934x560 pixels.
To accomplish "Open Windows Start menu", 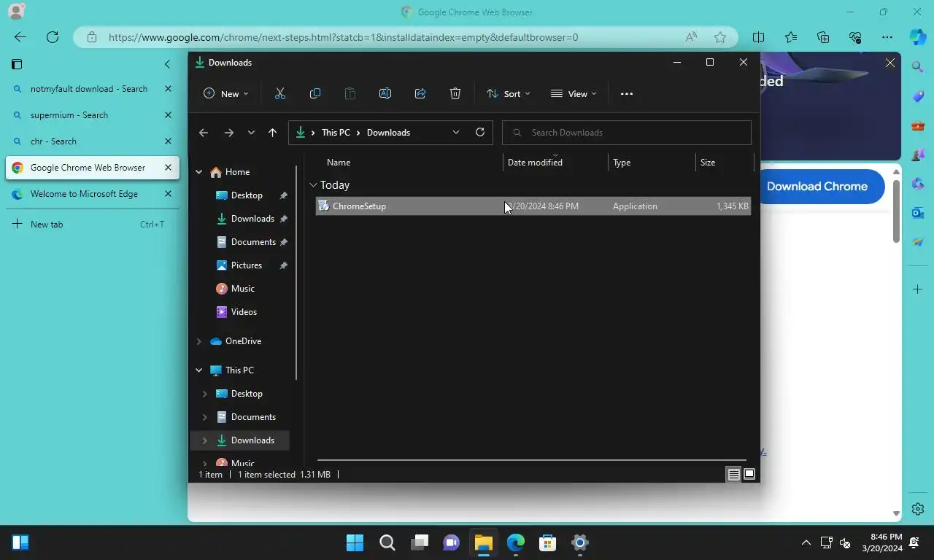I will pos(355,542).
